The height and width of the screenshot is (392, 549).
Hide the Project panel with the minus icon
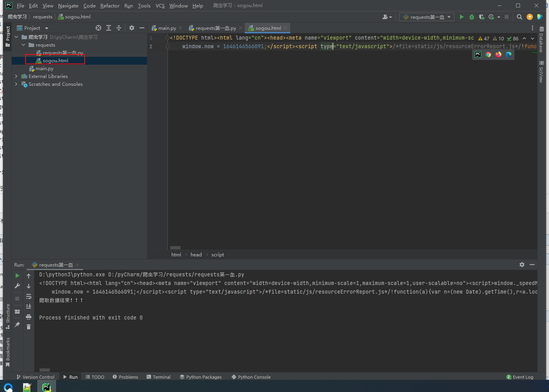(x=142, y=28)
